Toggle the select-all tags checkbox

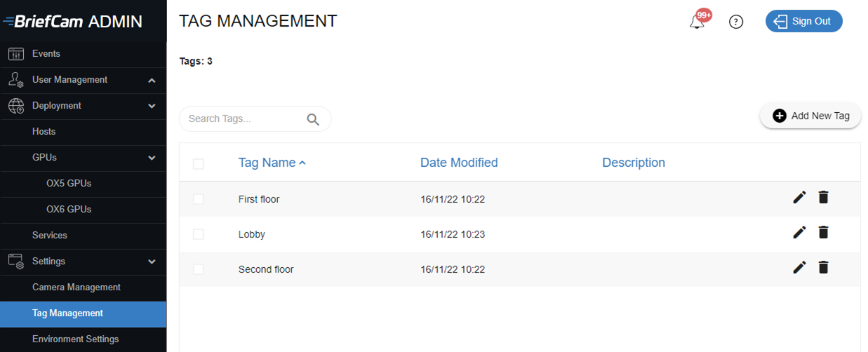click(x=199, y=164)
